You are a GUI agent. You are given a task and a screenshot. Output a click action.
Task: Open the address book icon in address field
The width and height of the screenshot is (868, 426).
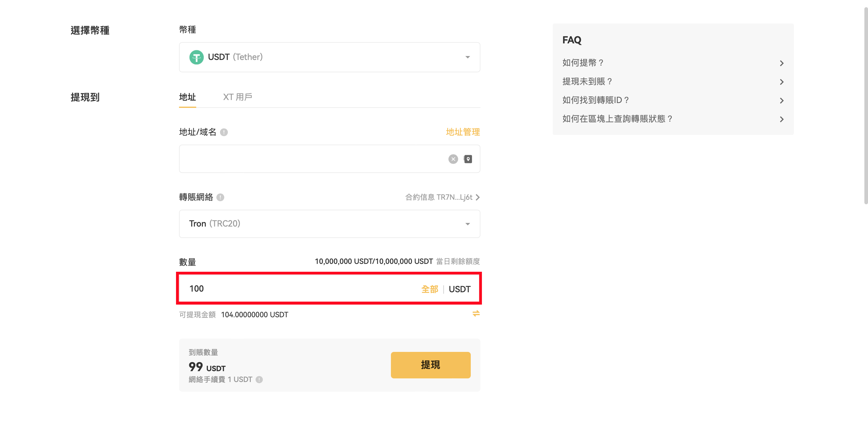pyautogui.click(x=468, y=159)
